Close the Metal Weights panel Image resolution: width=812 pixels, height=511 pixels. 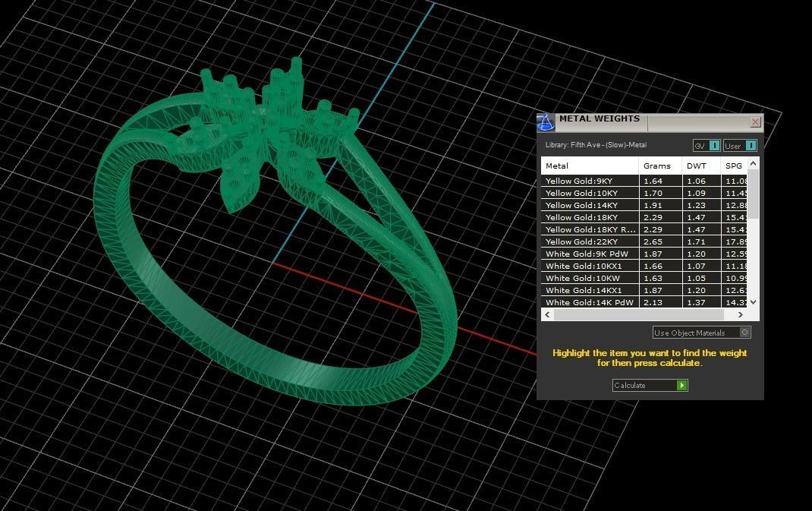click(x=755, y=121)
